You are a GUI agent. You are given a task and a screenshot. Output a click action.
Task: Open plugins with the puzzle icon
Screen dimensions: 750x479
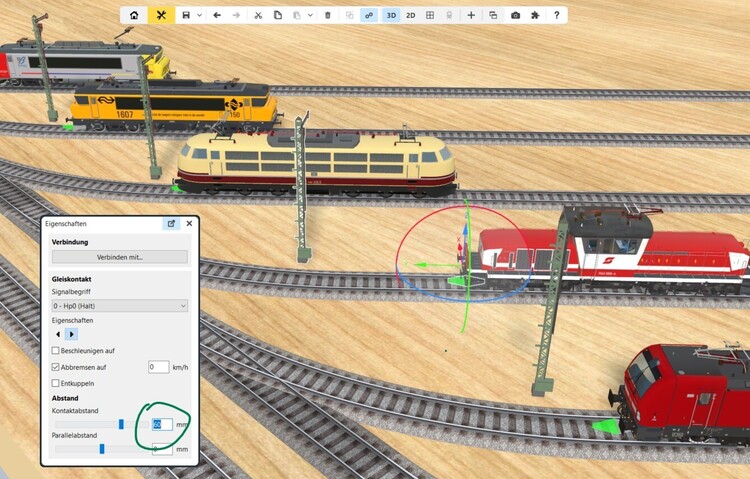pyautogui.click(x=535, y=15)
